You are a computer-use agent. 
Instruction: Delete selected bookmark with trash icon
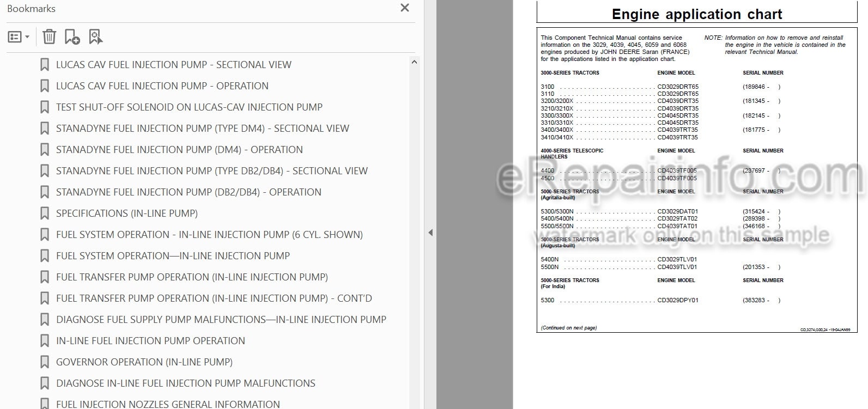pyautogui.click(x=49, y=36)
